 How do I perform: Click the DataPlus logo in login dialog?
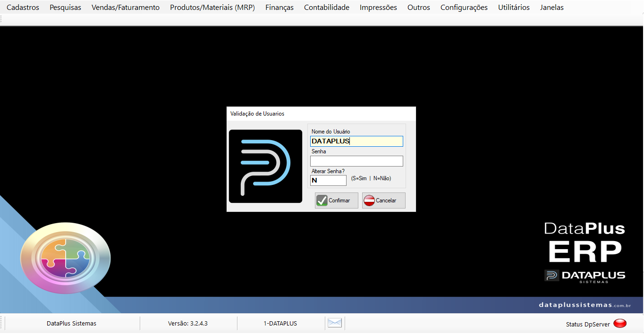click(265, 166)
